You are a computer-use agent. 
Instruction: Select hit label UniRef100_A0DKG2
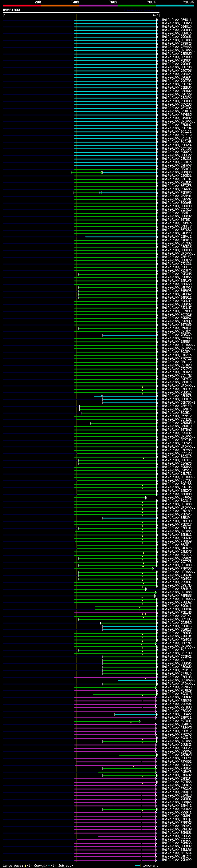(176, 765)
